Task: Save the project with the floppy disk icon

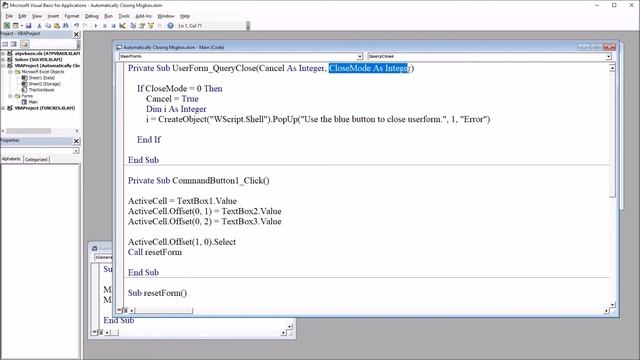Action: coord(29,26)
